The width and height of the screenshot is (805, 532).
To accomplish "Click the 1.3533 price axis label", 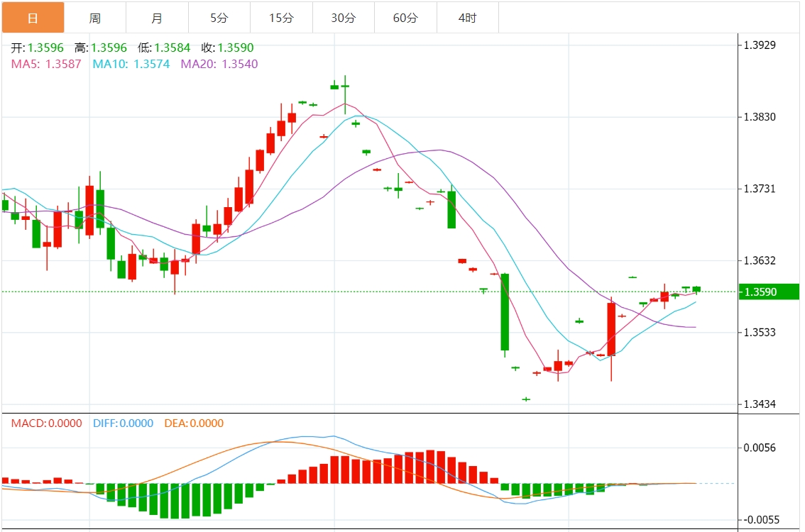I will 760,333.
